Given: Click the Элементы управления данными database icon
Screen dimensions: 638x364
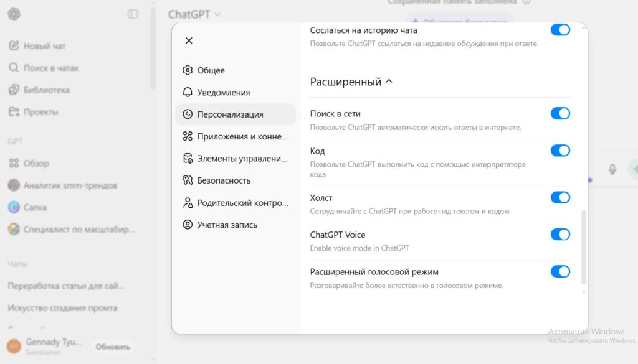Looking at the screenshot, I should tap(188, 159).
